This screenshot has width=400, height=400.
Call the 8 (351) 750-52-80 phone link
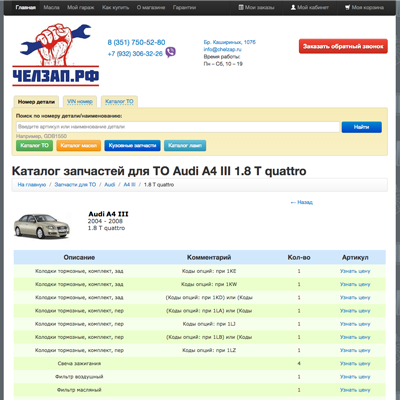click(x=136, y=42)
